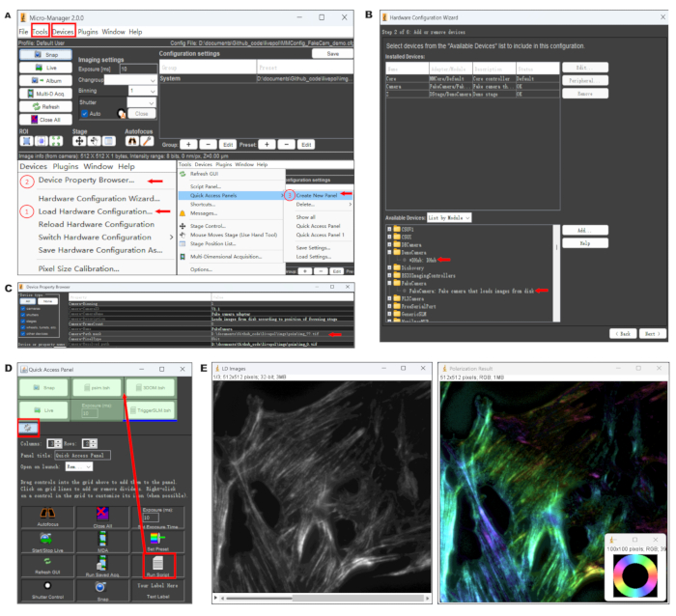Click Add... button in Hardware Configuration Wizard

click(585, 230)
